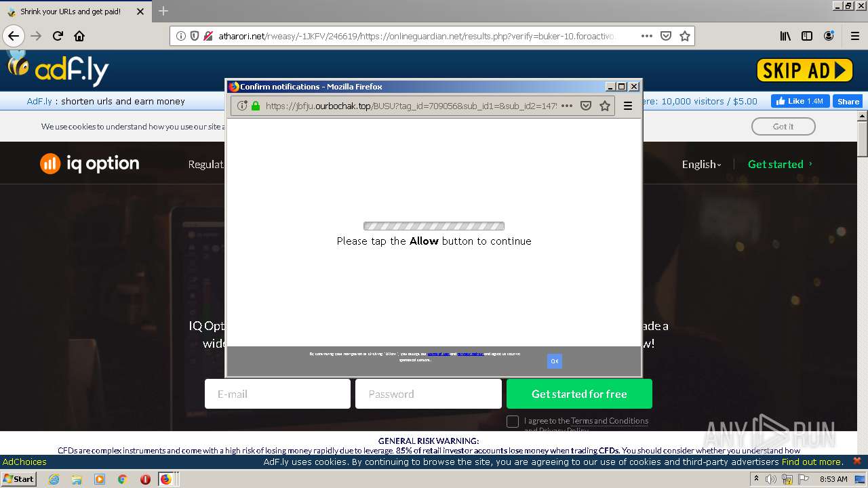Expand the English language dropdown

pyautogui.click(x=701, y=164)
